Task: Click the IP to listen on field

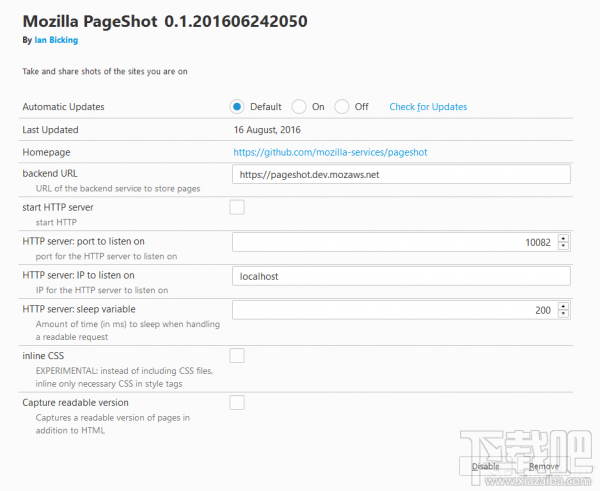Action: 401,276
